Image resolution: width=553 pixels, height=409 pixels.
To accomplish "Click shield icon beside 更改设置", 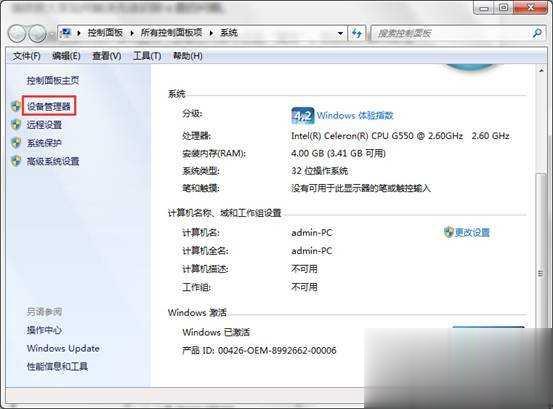I will 448,232.
